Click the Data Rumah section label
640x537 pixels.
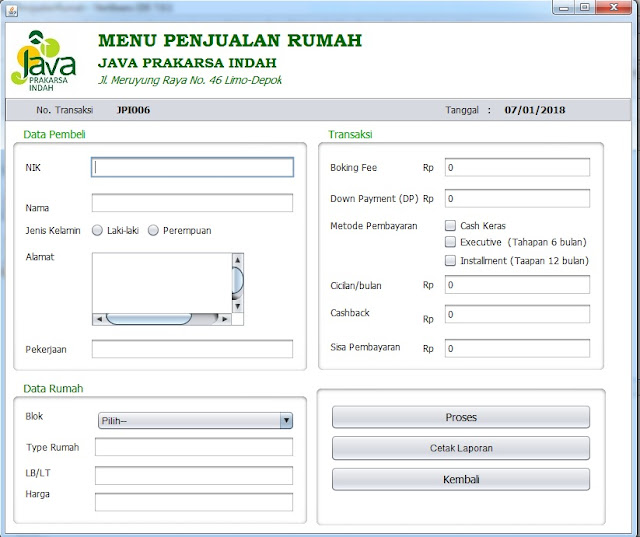(x=53, y=388)
